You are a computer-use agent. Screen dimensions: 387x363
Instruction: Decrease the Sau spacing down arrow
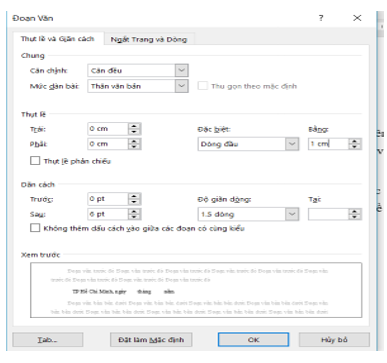pos(134,217)
